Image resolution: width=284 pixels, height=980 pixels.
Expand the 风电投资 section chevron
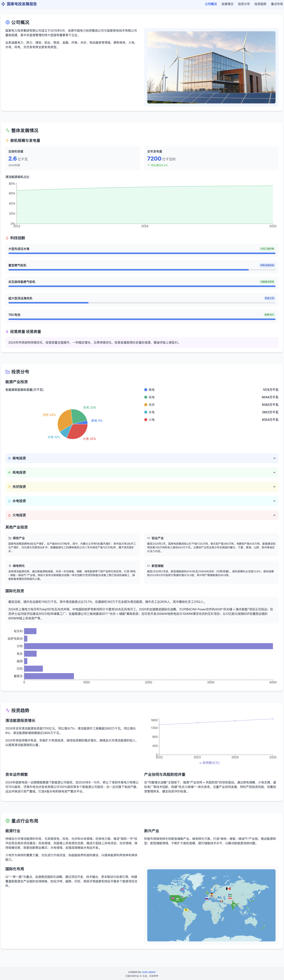click(274, 472)
